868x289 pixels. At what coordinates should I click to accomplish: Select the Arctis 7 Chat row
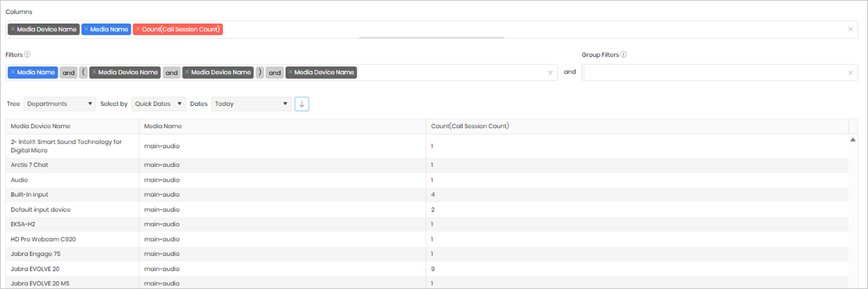(x=428, y=165)
